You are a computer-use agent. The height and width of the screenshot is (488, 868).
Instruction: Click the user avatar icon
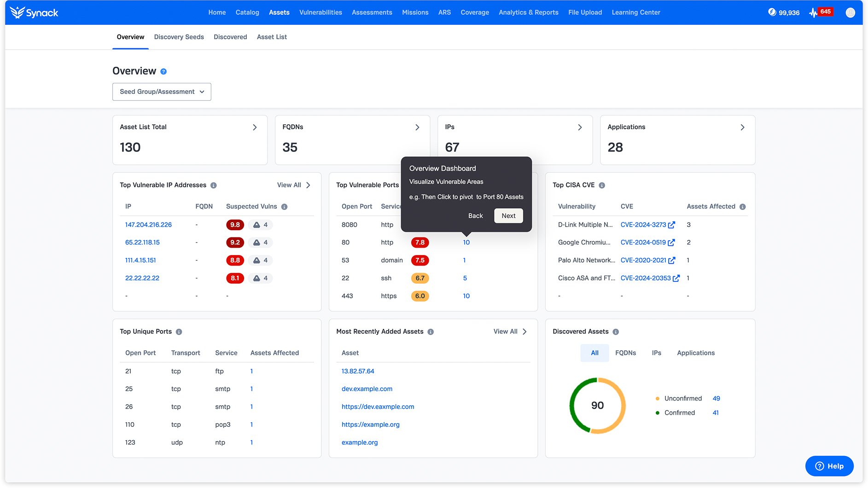tap(850, 12)
